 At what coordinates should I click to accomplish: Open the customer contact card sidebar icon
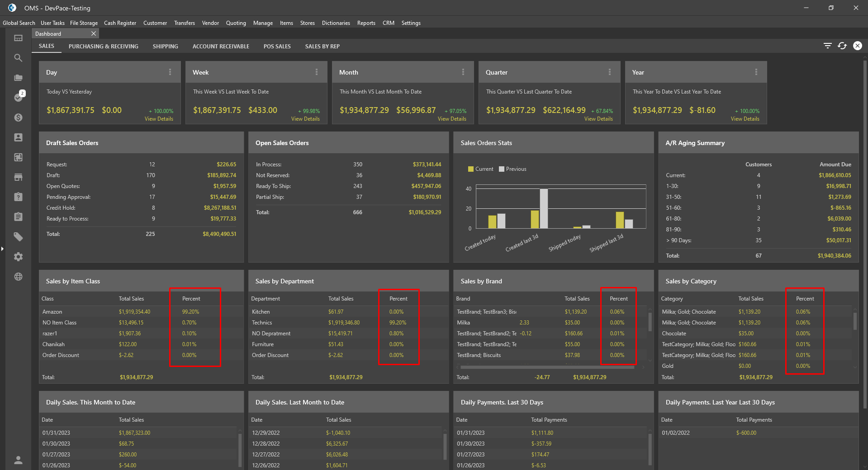(x=18, y=137)
